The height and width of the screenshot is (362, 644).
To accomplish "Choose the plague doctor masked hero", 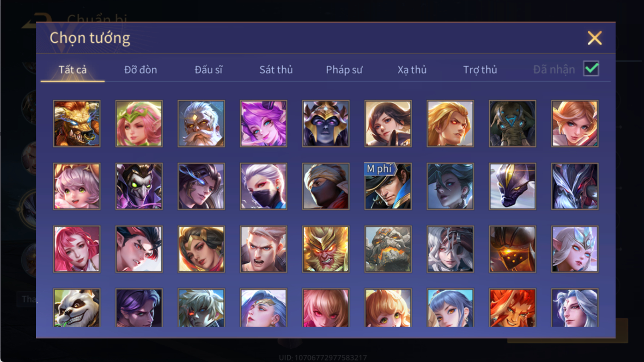I will tap(139, 186).
